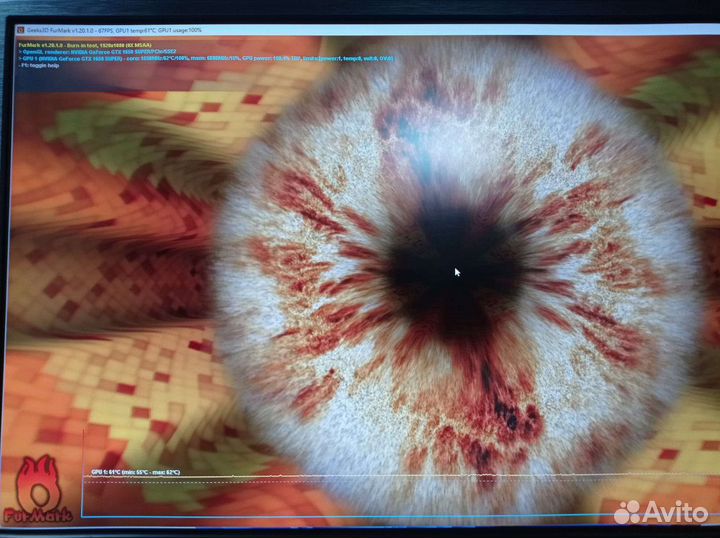The height and width of the screenshot is (538, 720).
Task: Click the empty title bar area at right
Action: coord(500,30)
